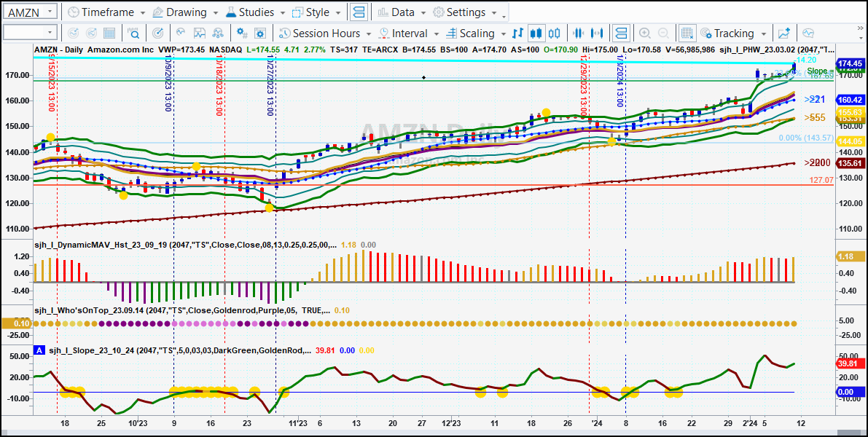Expand the AMZN symbol dropdown arrow
Image resolution: width=868 pixels, height=437 pixels.
coord(50,12)
